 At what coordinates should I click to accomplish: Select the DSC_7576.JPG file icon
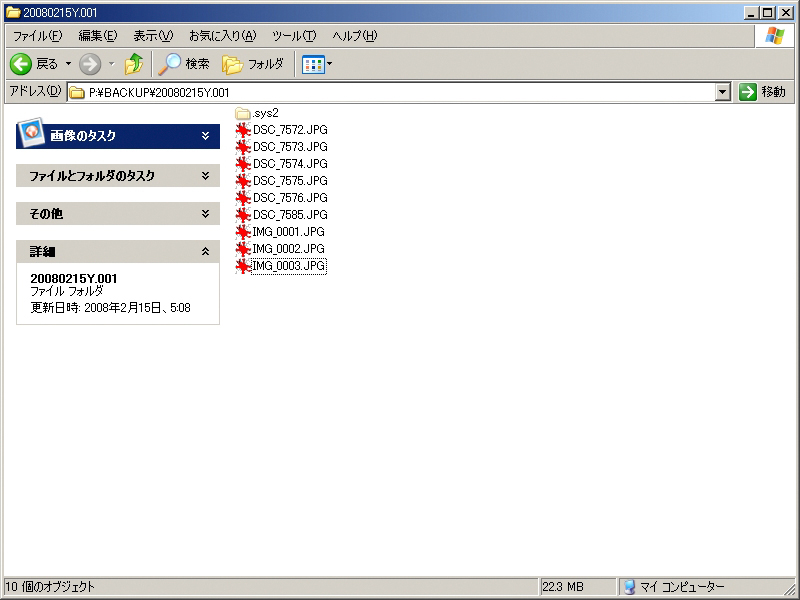pyautogui.click(x=243, y=198)
